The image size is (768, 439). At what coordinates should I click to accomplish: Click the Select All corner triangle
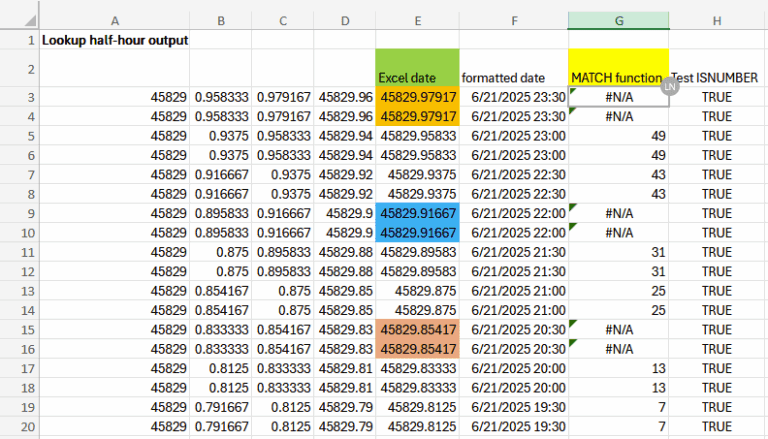pyautogui.click(x=30, y=20)
